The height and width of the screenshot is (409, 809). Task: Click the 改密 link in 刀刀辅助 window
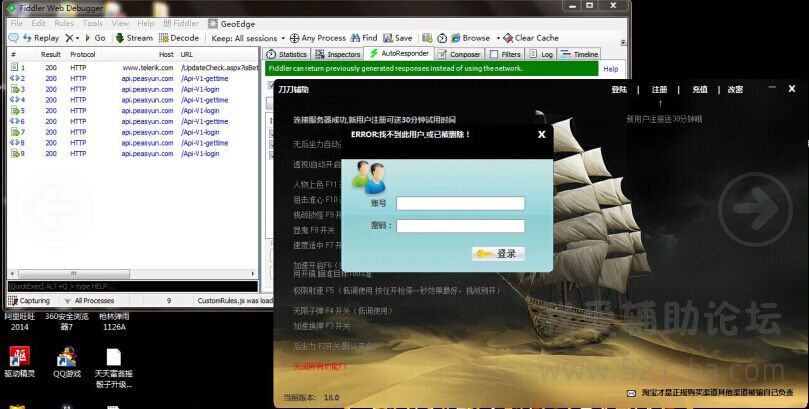735,89
